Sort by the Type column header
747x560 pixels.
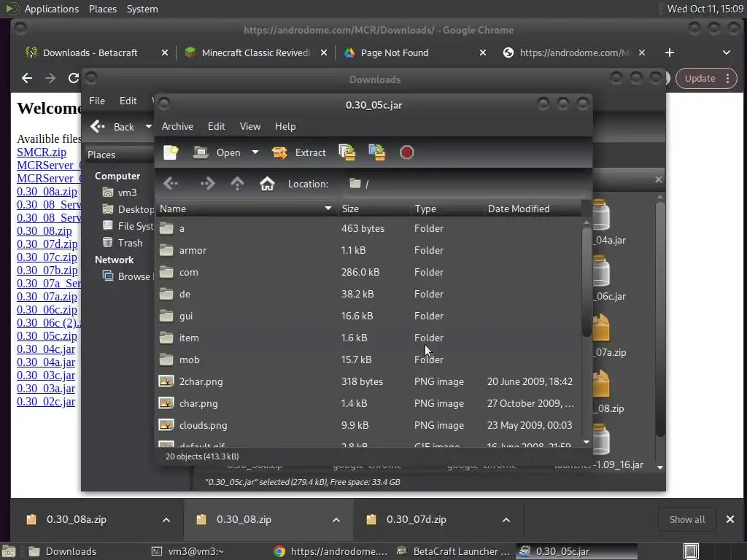[x=447, y=209]
